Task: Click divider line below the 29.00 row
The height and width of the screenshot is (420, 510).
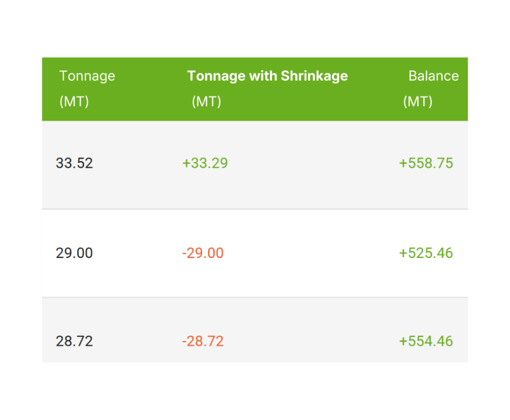Action: tap(255, 297)
